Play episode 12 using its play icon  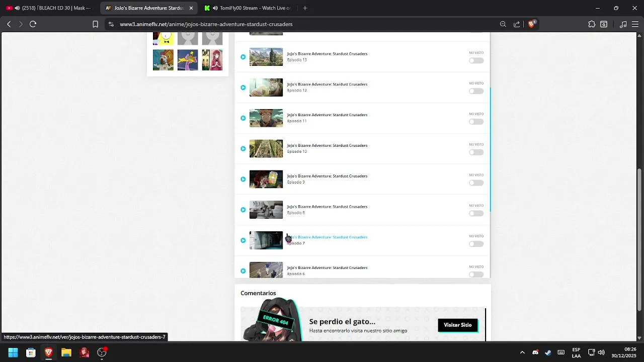(x=243, y=87)
